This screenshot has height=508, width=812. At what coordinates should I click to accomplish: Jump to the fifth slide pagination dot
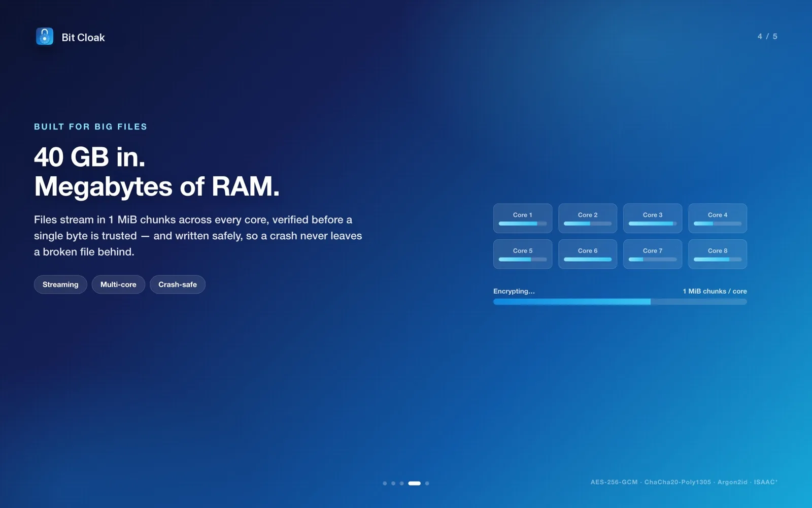427,483
